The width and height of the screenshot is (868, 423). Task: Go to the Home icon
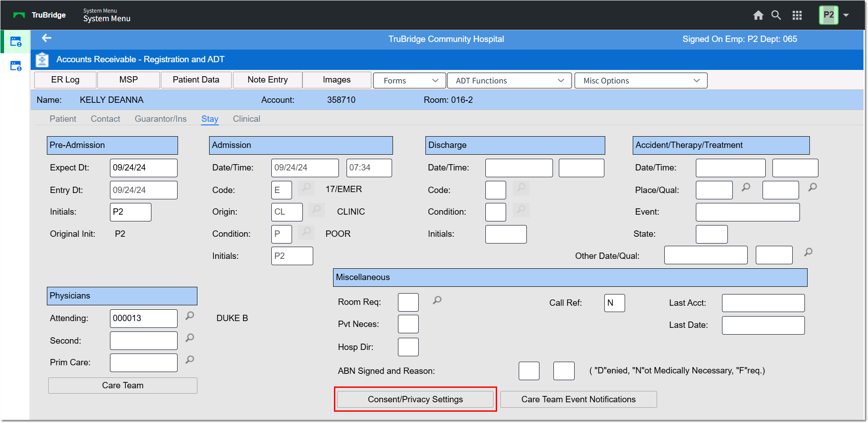tap(758, 15)
